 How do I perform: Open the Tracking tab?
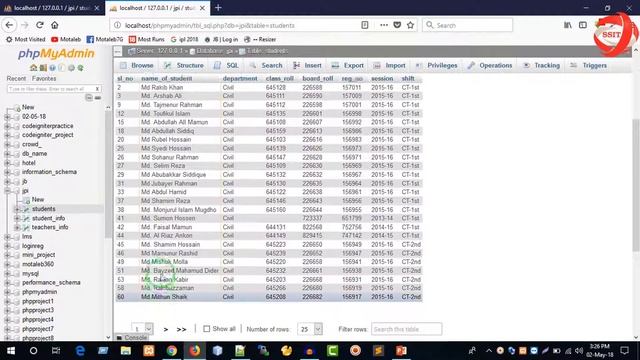(541, 65)
